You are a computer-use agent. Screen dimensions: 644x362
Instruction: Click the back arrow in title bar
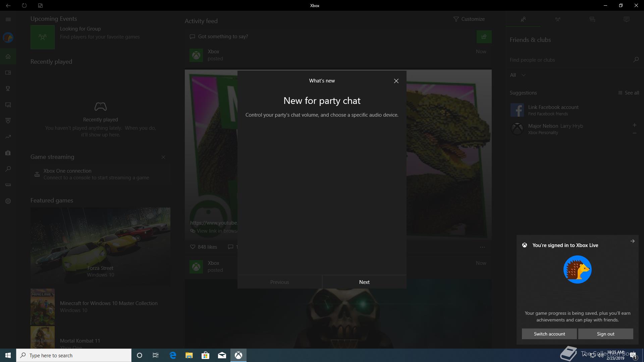click(8, 5)
